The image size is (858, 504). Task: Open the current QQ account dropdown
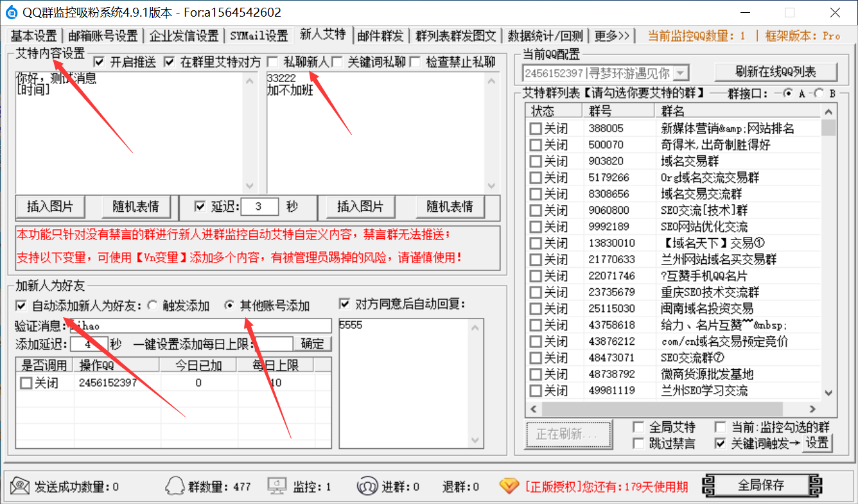coord(681,73)
